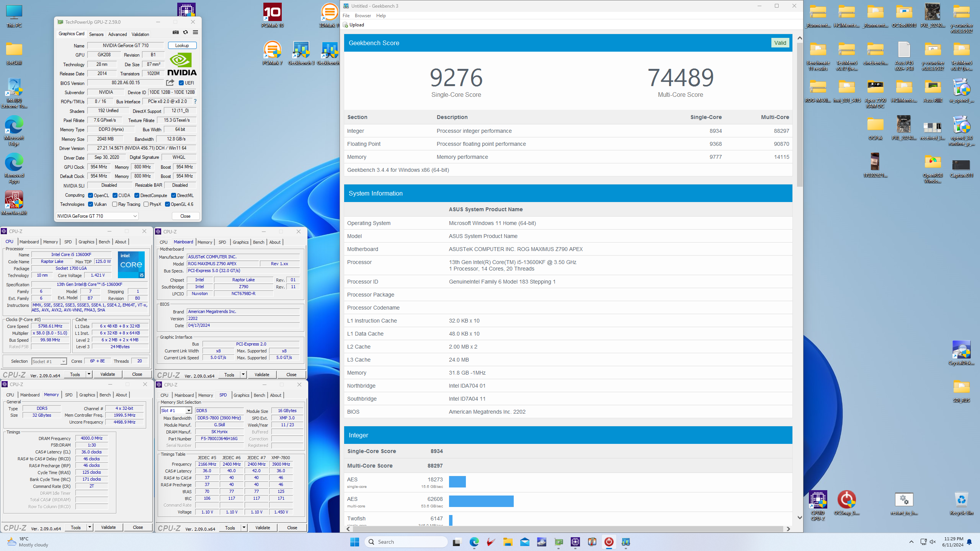Click the Windows Start button

355,542
